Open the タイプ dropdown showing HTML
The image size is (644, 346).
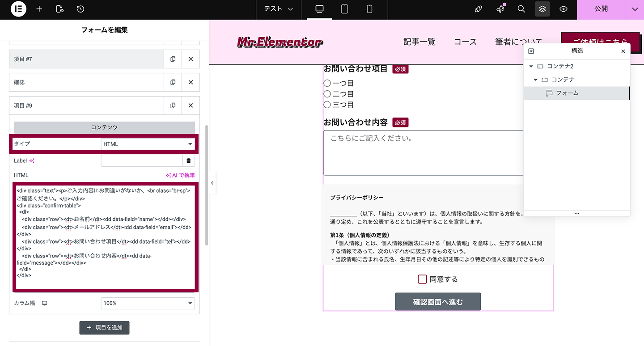(x=148, y=143)
